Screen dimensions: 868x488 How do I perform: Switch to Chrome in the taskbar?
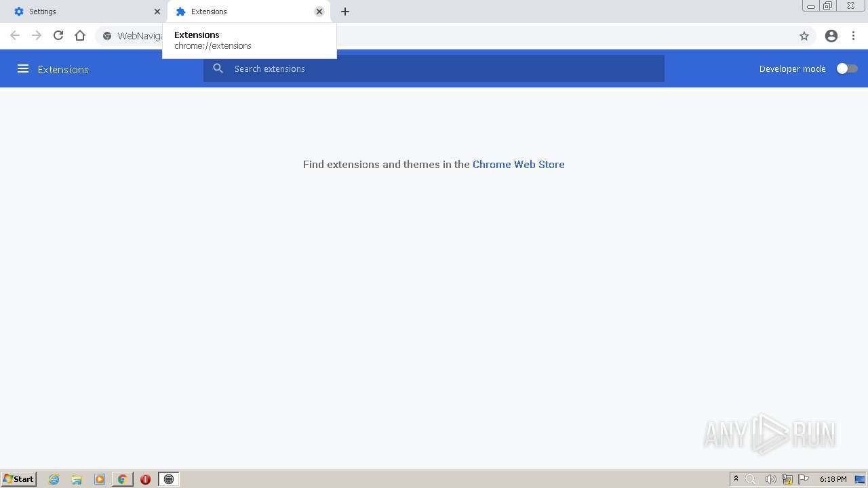(122, 479)
